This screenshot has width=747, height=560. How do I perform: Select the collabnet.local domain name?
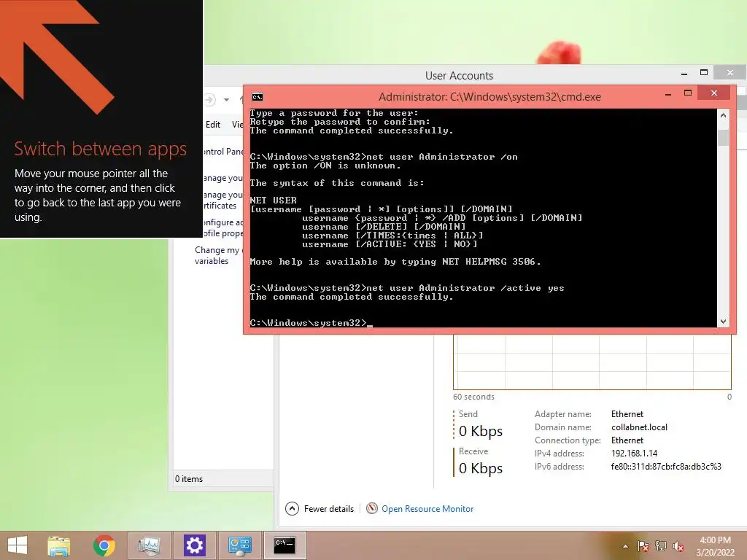click(x=639, y=427)
